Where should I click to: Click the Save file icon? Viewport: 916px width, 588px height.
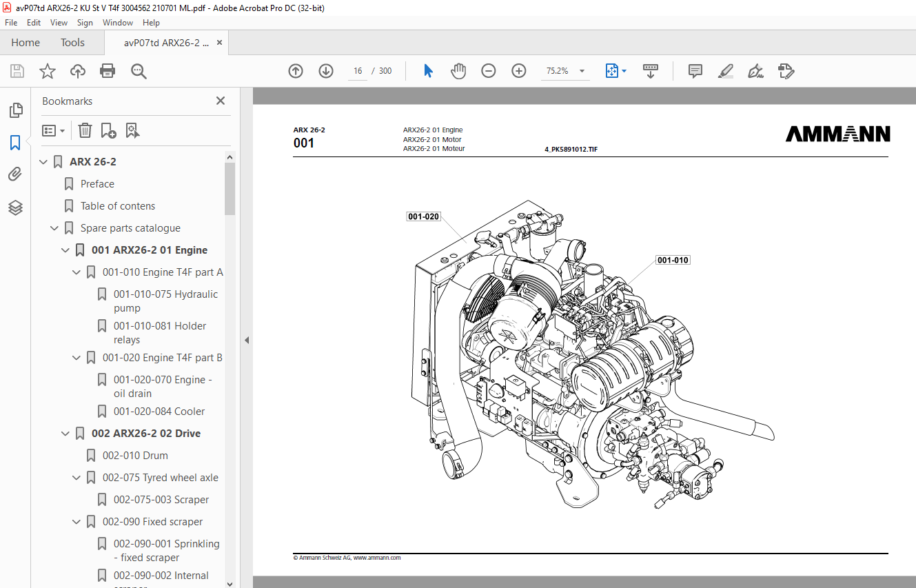[17, 71]
